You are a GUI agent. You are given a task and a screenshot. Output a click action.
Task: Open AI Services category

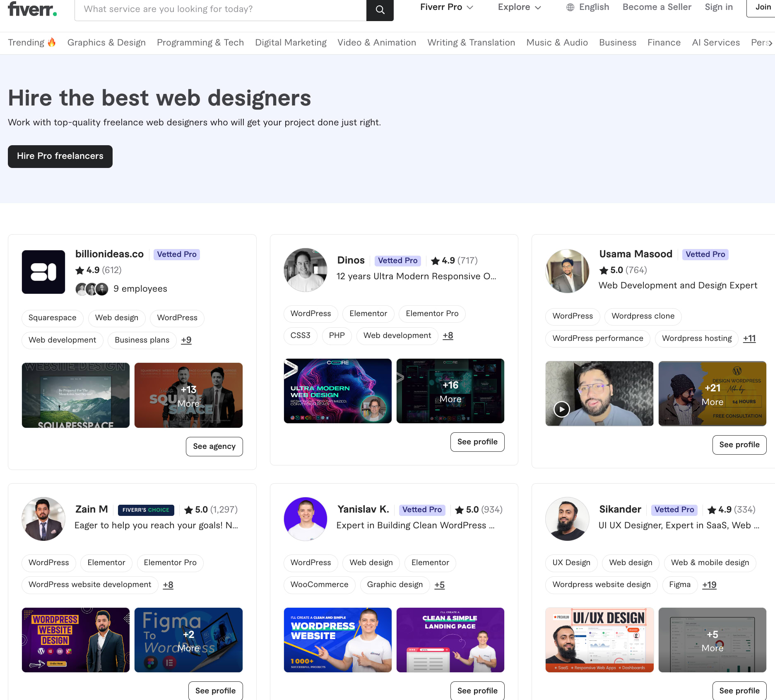point(716,43)
